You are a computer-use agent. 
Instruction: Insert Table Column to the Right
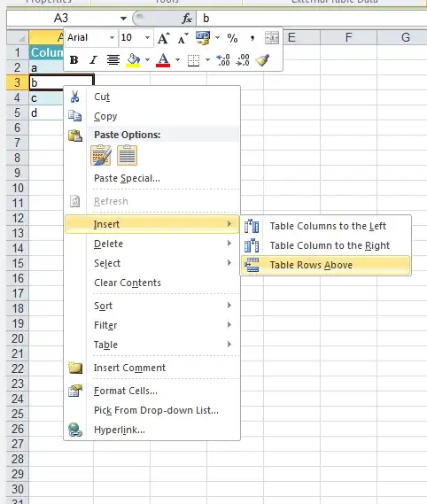tap(325, 245)
